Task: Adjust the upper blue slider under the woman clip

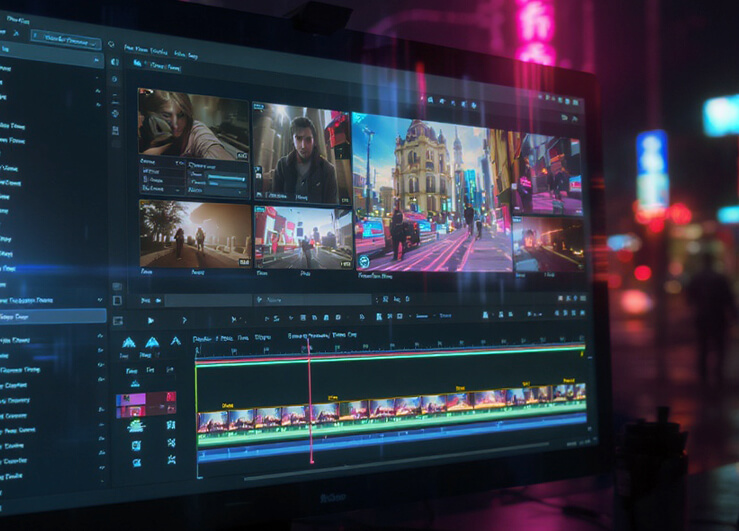Action: click(227, 178)
